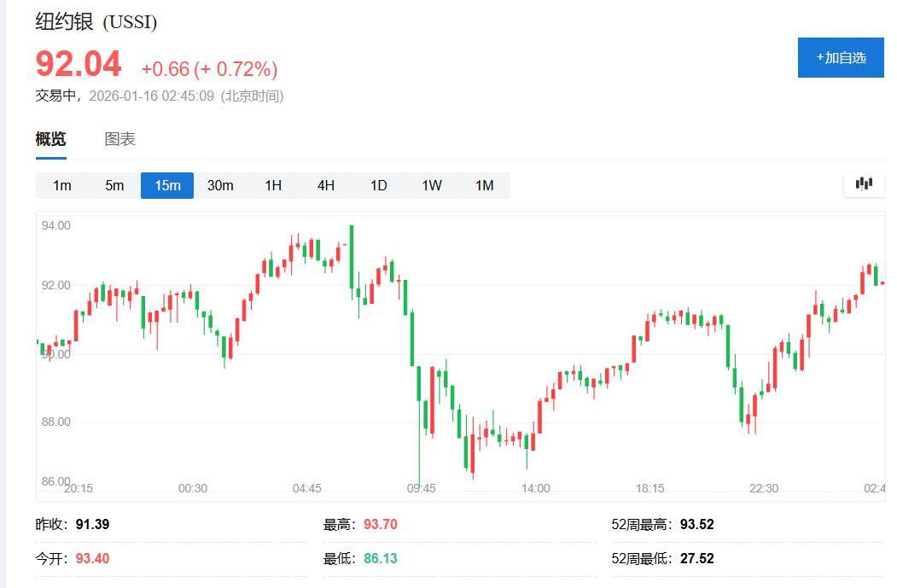Click the current price 92.04
The height and width of the screenshot is (588, 897).
[79, 65]
